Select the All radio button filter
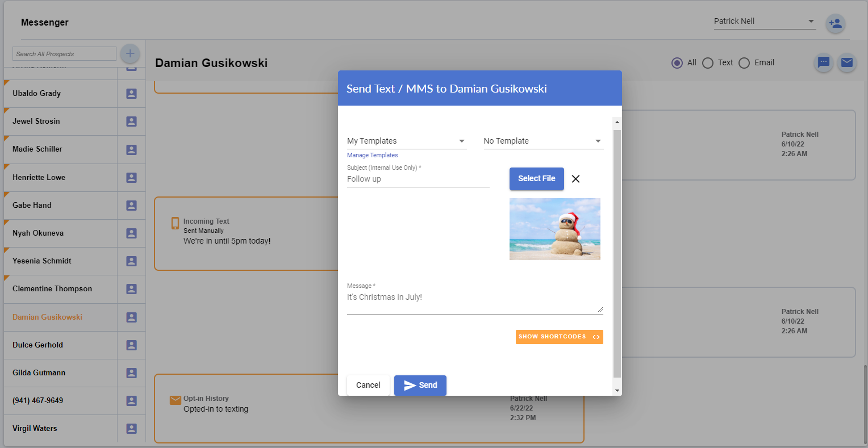This screenshot has width=868, height=448. click(677, 63)
